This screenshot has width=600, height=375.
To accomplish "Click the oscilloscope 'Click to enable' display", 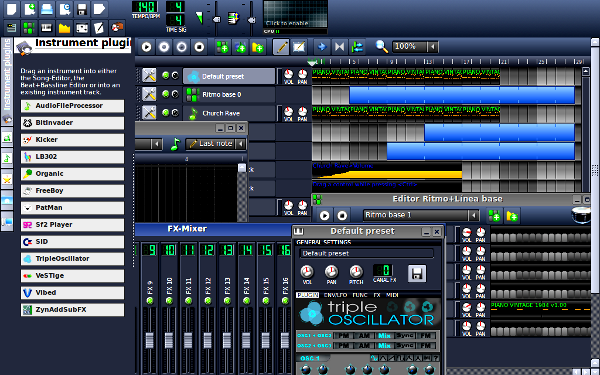I will tap(295, 14).
